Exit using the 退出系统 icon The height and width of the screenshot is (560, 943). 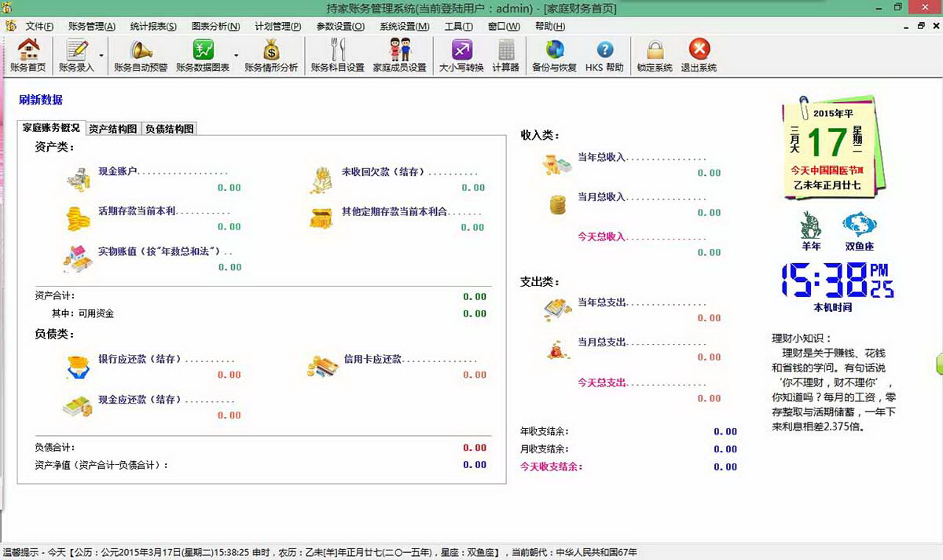pyautogui.click(x=700, y=55)
